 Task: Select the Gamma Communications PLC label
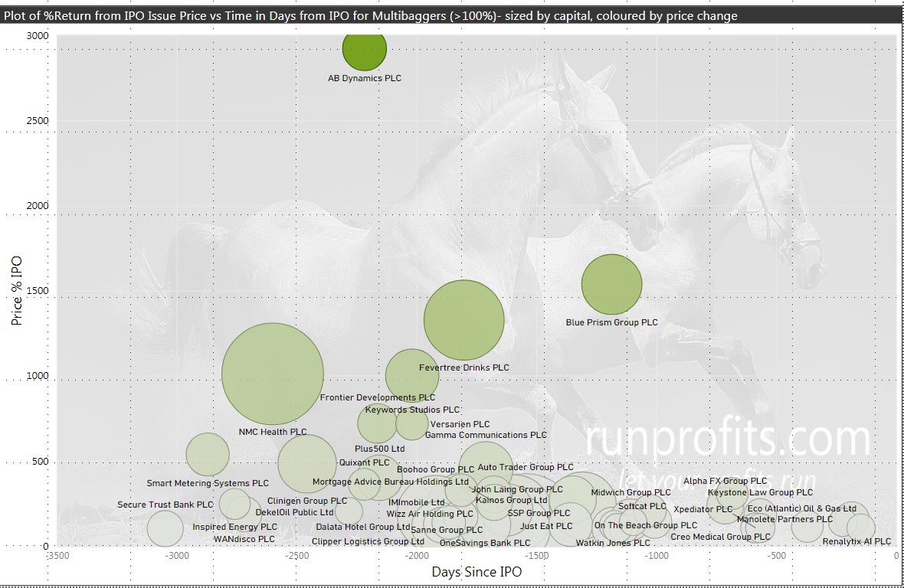486,435
